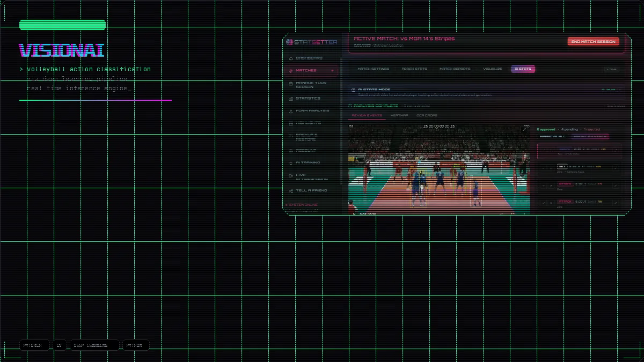Click the End Match Session button
Image resolution: width=644 pixels, height=362 pixels.
593,41
